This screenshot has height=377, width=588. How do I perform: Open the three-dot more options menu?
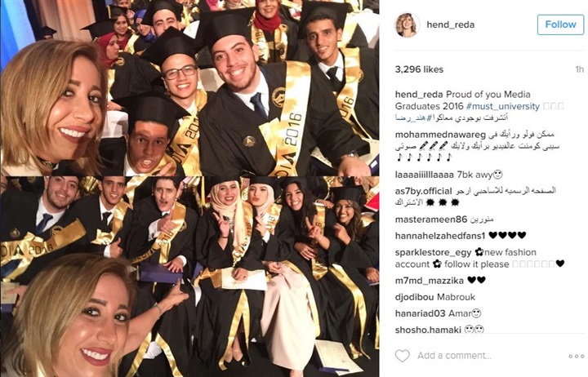point(576,356)
